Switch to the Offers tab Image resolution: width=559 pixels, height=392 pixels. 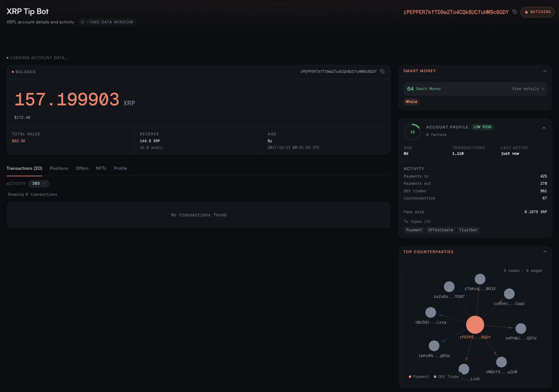[x=82, y=168]
